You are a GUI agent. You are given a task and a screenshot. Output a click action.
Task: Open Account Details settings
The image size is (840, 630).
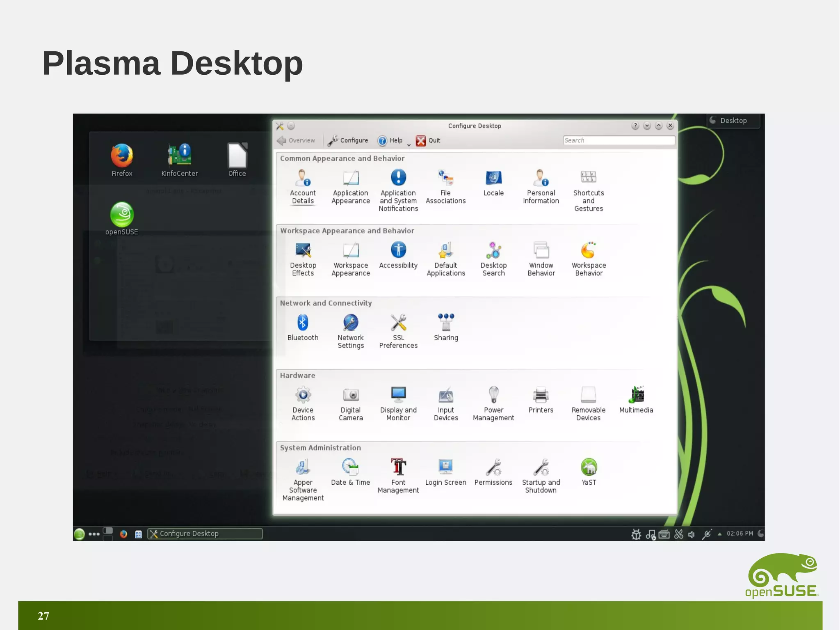coord(303,187)
